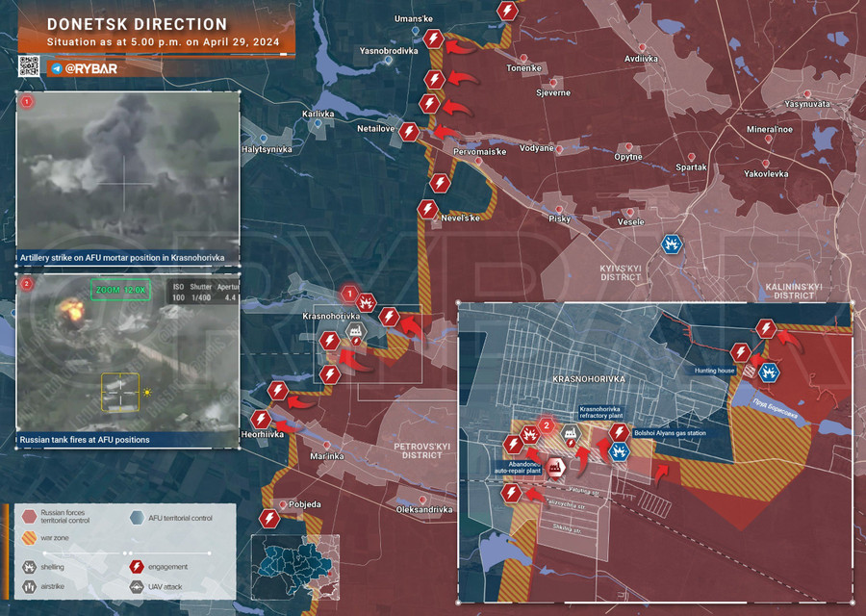866x616 pixels.
Task: Click the shelling icon in the legend
Action: [x=30, y=567]
